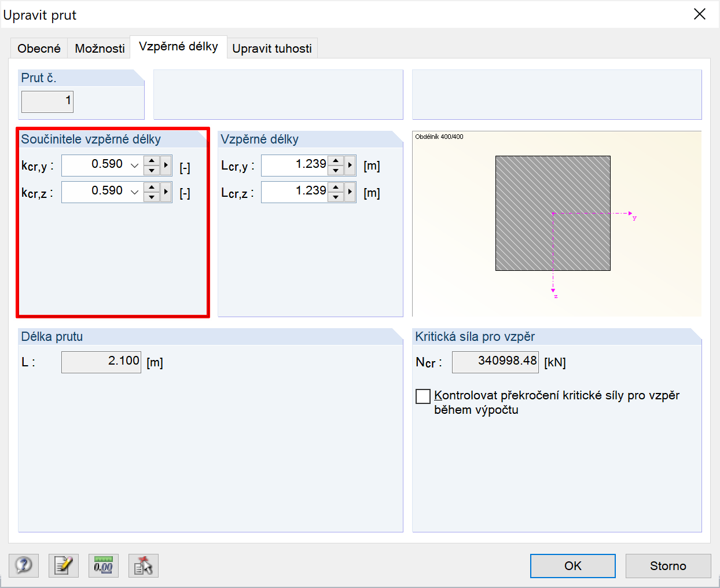Close the Upravit prut dialog

tap(700, 14)
